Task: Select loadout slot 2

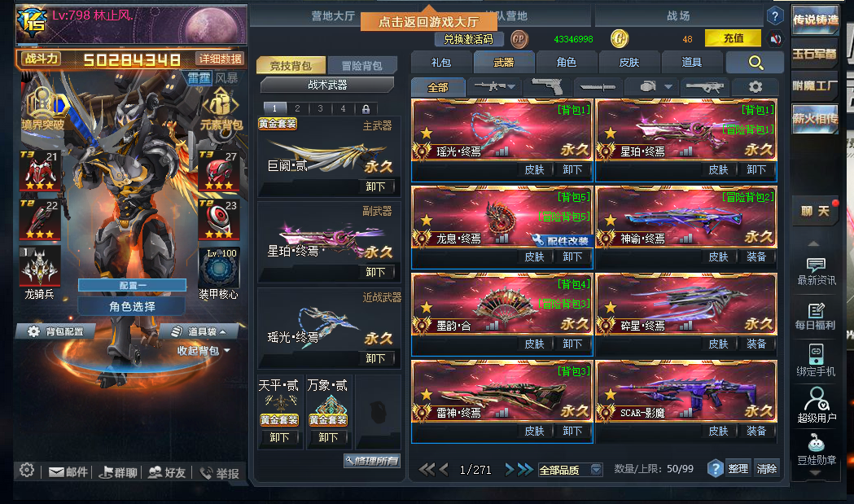Action: point(297,108)
